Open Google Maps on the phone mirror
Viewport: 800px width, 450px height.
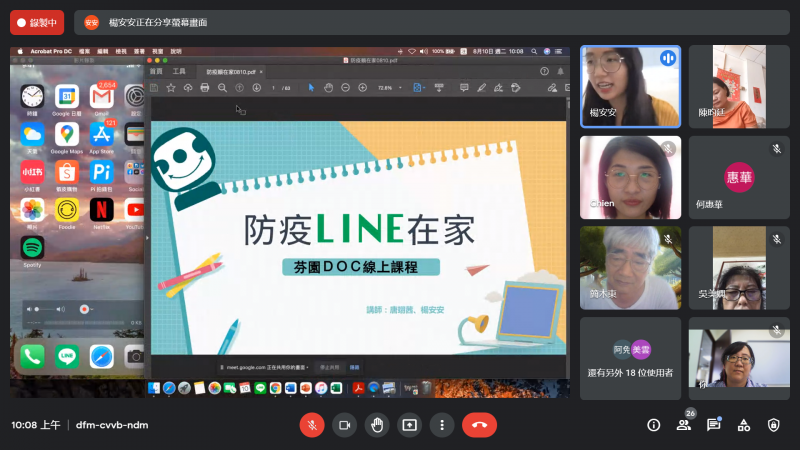click(66, 135)
